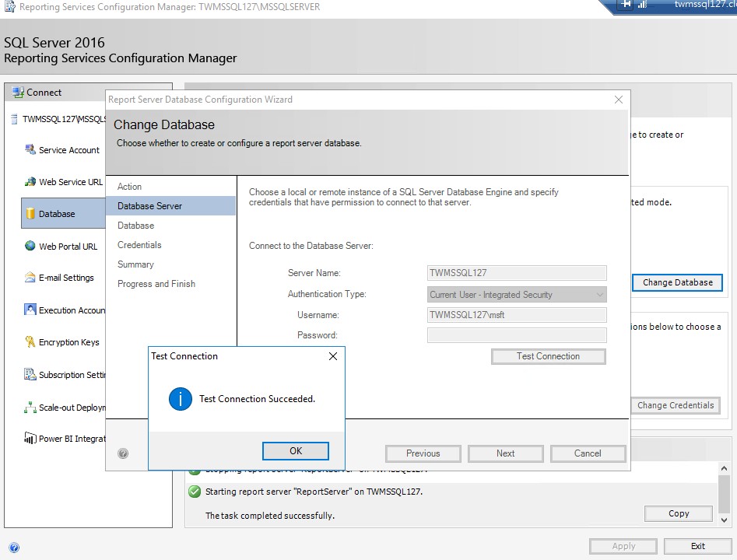Click the "Test Connection Succeeded." message
Image resolution: width=737 pixels, height=560 pixels.
pos(257,399)
